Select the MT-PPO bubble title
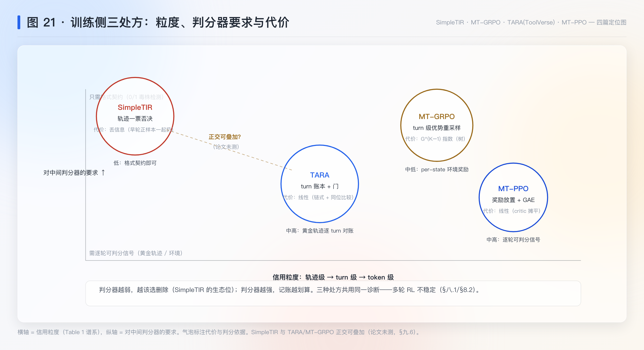The height and width of the screenshot is (350, 644). (x=513, y=189)
